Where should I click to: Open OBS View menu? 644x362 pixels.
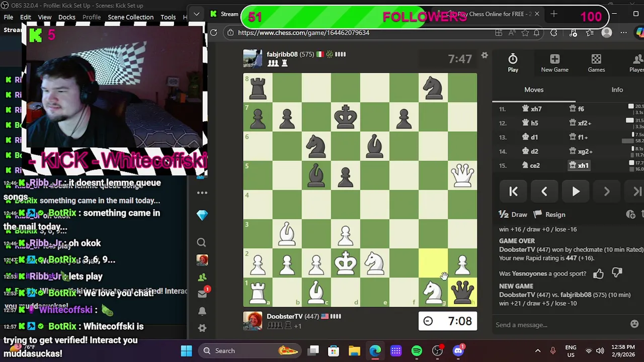(45, 17)
